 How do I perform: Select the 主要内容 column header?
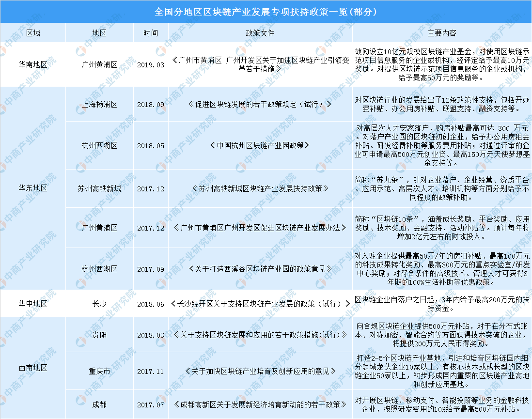[x=441, y=33]
